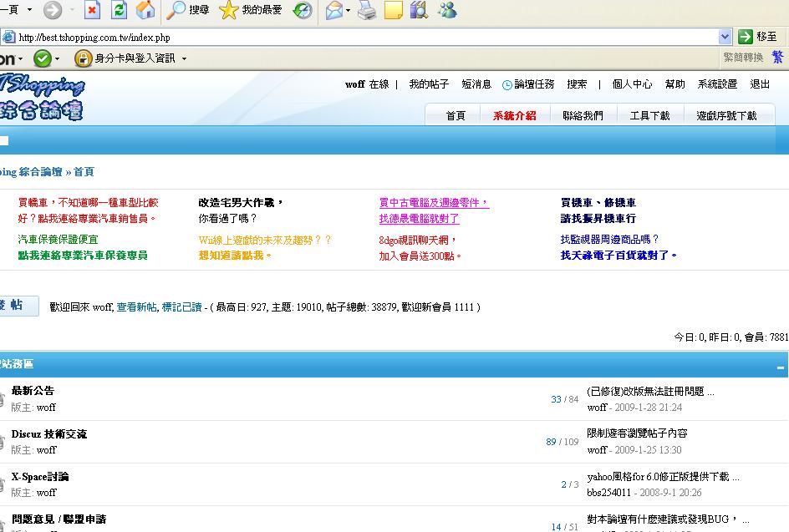The image size is (789, 532).
Task: Open 幫助 help link
Action: [674, 84]
